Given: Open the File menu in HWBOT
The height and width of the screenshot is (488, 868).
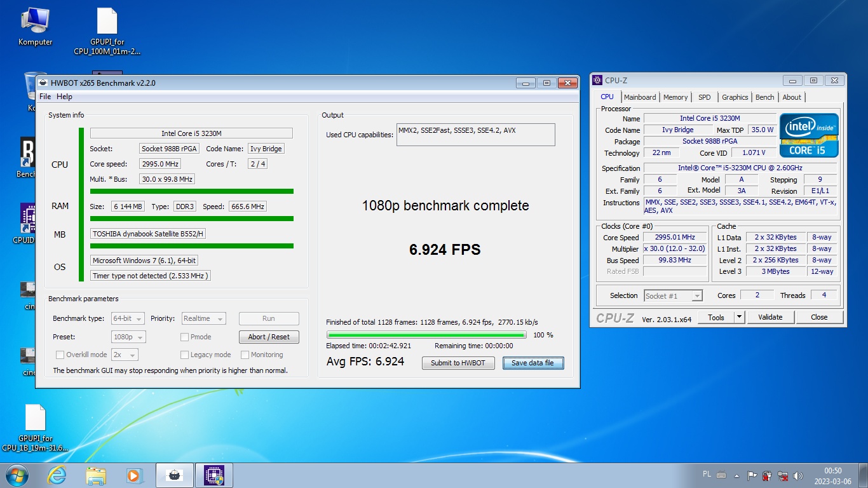Looking at the screenshot, I should click(x=45, y=97).
